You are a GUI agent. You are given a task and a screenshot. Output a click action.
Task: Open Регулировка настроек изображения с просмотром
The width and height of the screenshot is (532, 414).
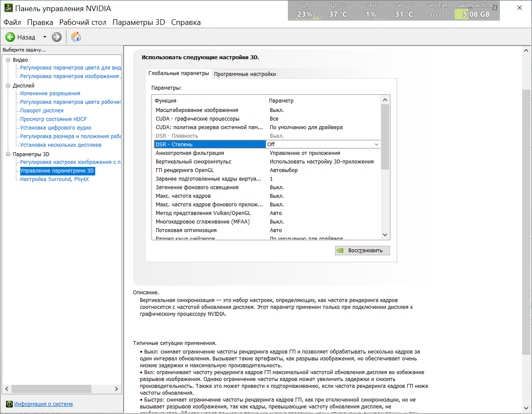pyautogui.click(x=70, y=162)
